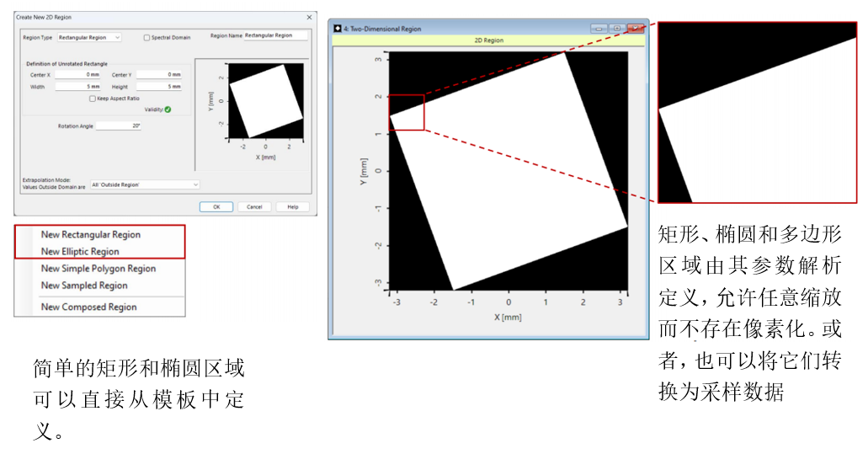Choose New Sampled Region from menu
The image size is (868, 454).
(84, 286)
